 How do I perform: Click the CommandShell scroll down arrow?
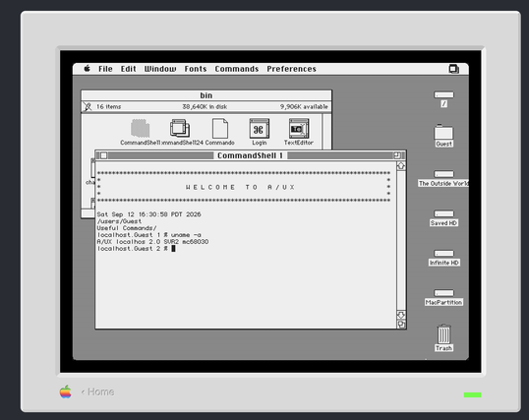401,316
